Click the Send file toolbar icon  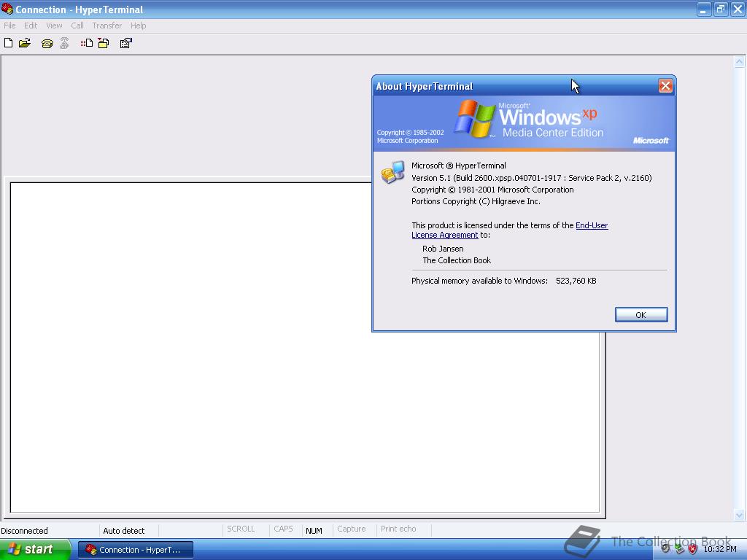[87, 43]
